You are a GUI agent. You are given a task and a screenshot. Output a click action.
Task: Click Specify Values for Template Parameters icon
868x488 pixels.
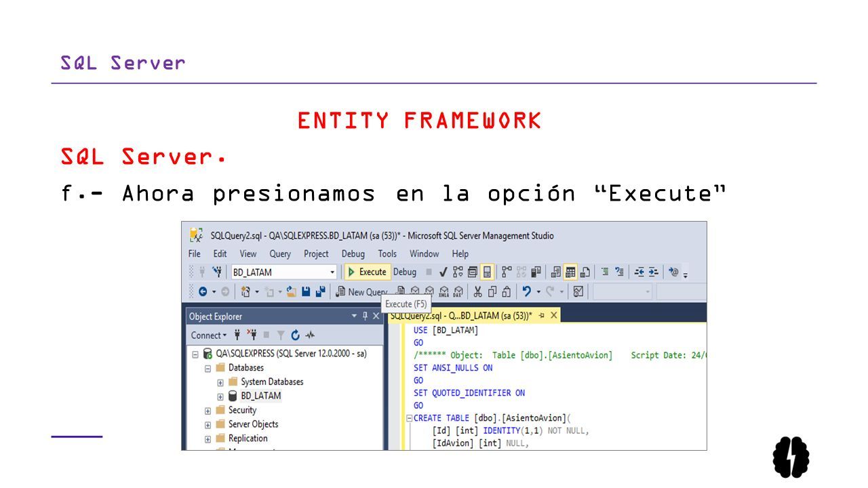click(x=673, y=272)
